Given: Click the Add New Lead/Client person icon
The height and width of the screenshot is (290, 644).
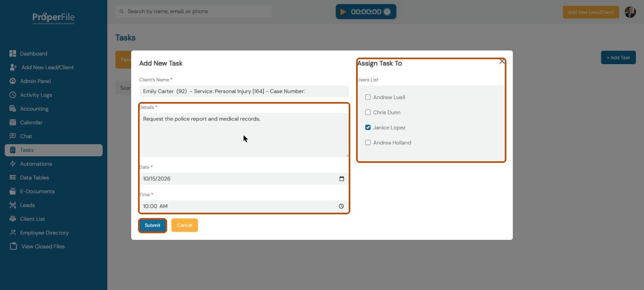Looking at the screenshot, I should click(x=13, y=67).
